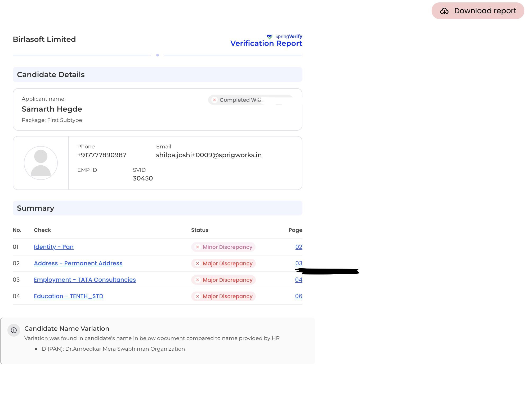The width and height of the screenshot is (532, 401).
Task: Click X icon on TENTH_STD status badge
Action: coord(198,296)
